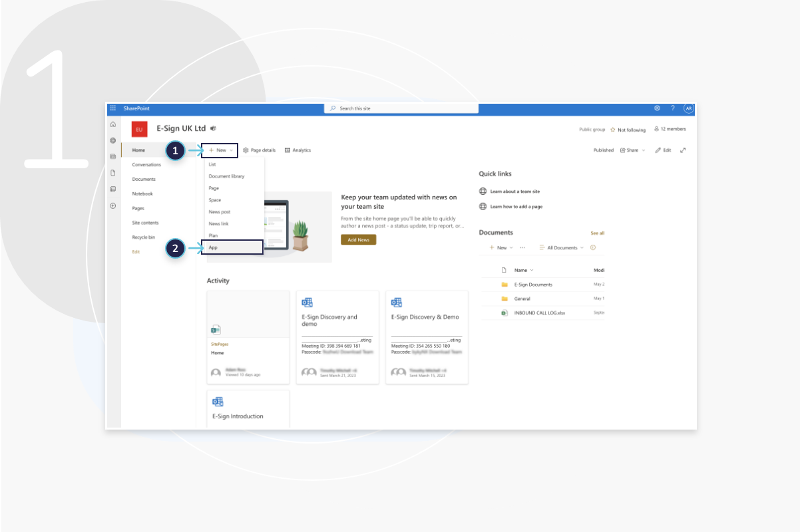Open the E-Sign Documents folder

(533, 285)
